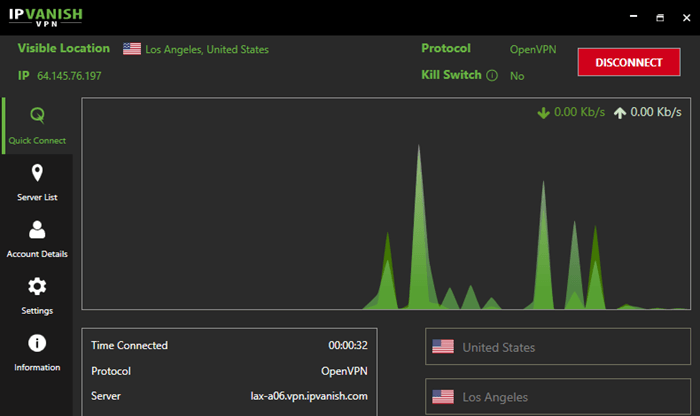The image size is (700, 416).
Task: Click the Kill Switch label
Action: pyautogui.click(x=451, y=75)
